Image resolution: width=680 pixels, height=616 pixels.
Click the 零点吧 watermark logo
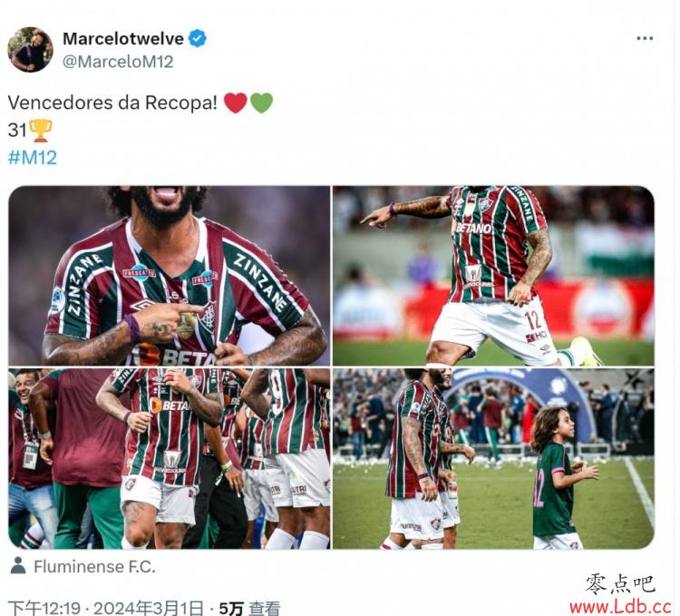point(620,584)
